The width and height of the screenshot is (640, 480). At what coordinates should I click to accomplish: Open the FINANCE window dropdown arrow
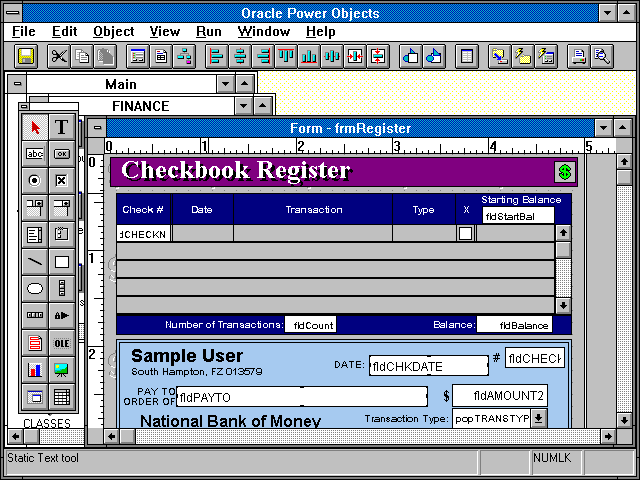[x=240, y=106]
